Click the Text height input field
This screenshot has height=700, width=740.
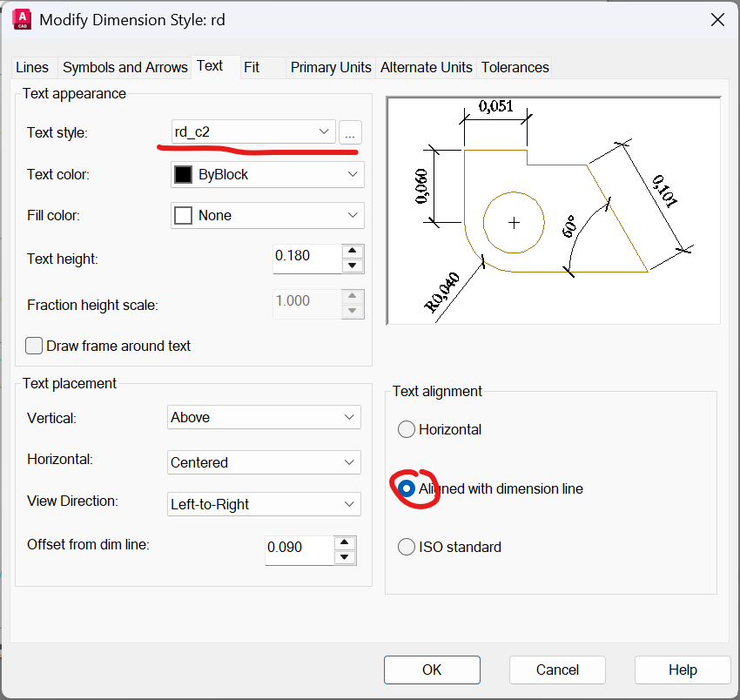[x=305, y=256]
